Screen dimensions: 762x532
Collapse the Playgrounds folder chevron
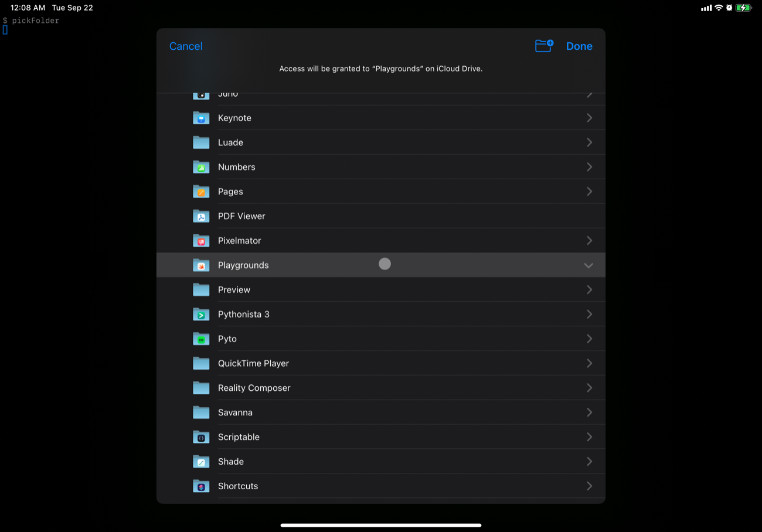[x=588, y=265]
